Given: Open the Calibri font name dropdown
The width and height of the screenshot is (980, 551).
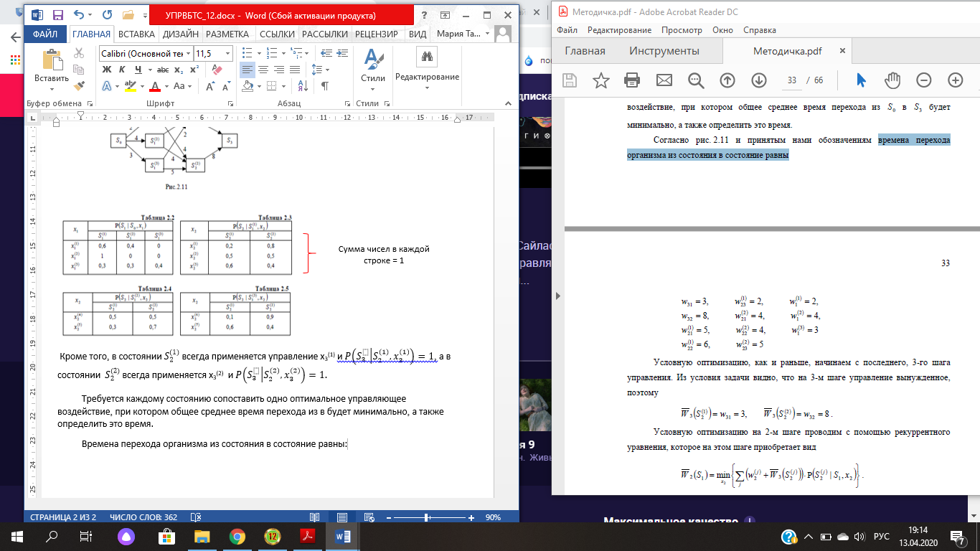Looking at the screenshot, I should pyautogui.click(x=188, y=54).
